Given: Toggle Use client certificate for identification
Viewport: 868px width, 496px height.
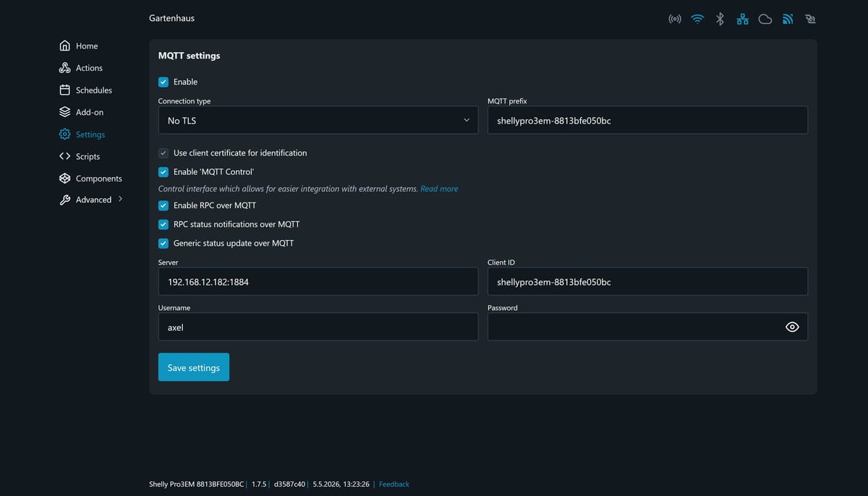Looking at the screenshot, I should 163,153.
